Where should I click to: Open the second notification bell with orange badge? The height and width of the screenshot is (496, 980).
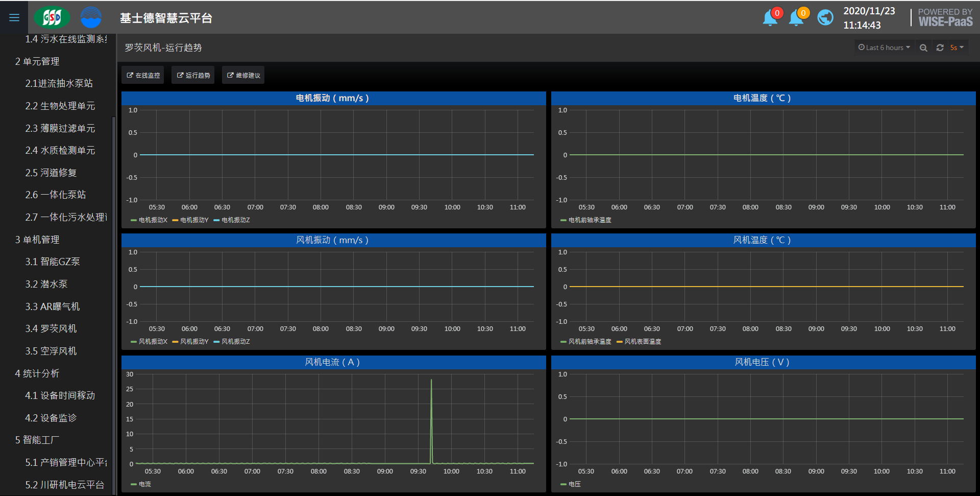click(796, 18)
